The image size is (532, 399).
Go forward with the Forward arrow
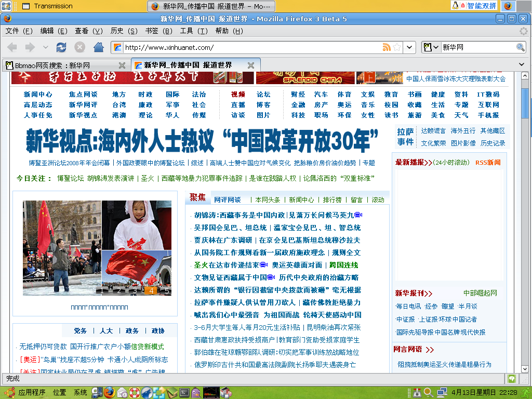click(30, 47)
